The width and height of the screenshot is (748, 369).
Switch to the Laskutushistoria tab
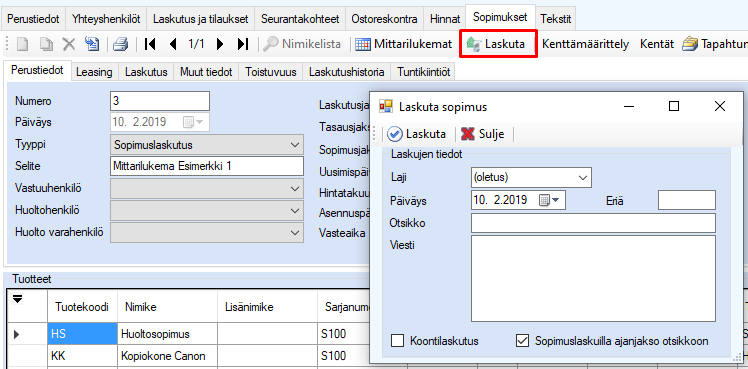346,72
